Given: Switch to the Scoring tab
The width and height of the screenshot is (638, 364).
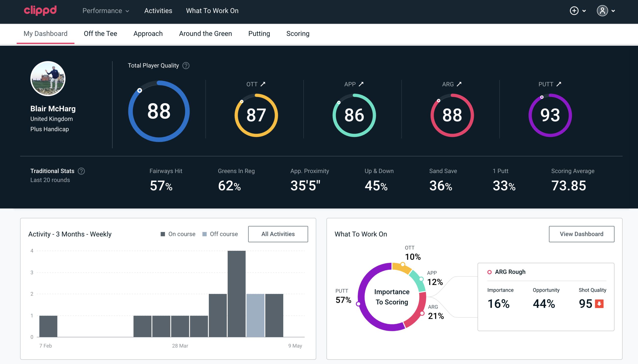Looking at the screenshot, I should click(298, 33).
